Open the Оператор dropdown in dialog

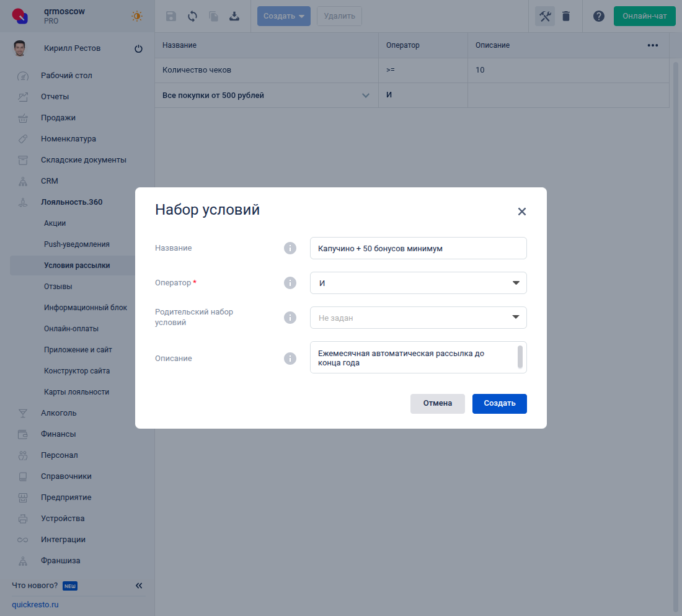tap(418, 283)
